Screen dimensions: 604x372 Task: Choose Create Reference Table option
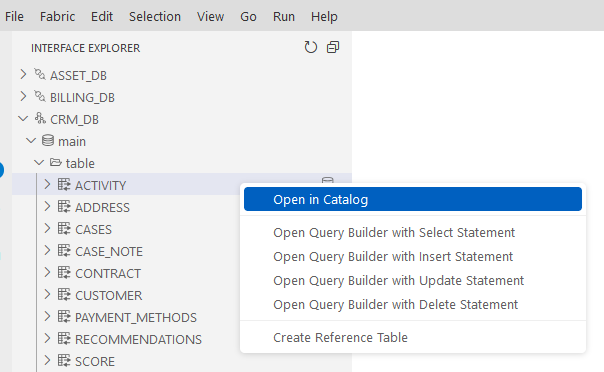click(x=340, y=338)
